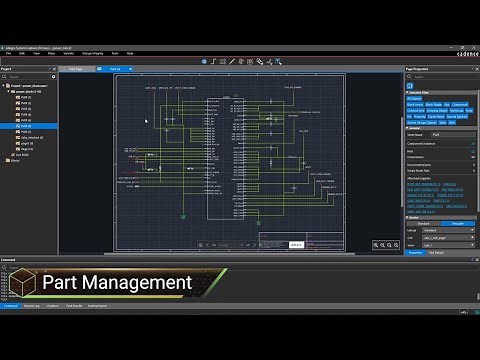The height and width of the screenshot is (360, 480).
Task: Collapse the General section
Action: [407, 128]
